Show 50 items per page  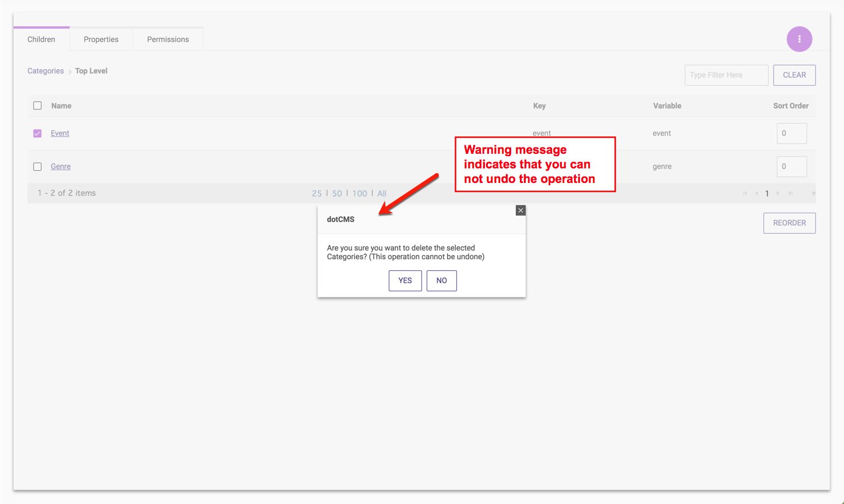click(x=337, y=193)
